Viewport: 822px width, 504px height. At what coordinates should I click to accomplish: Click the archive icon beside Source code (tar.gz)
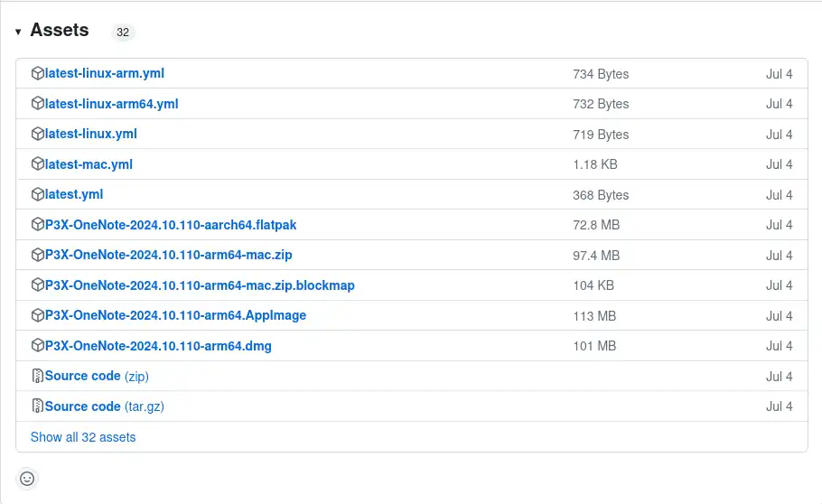point(38,406)
